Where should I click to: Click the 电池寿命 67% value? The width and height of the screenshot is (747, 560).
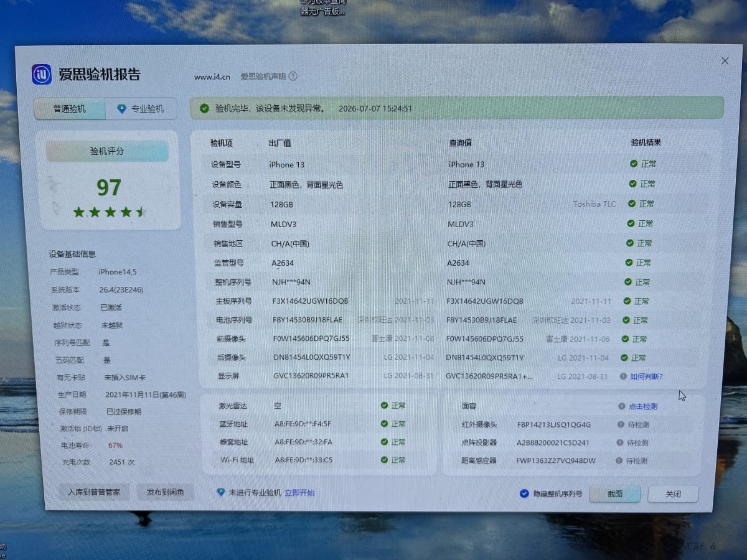[115, 446]
